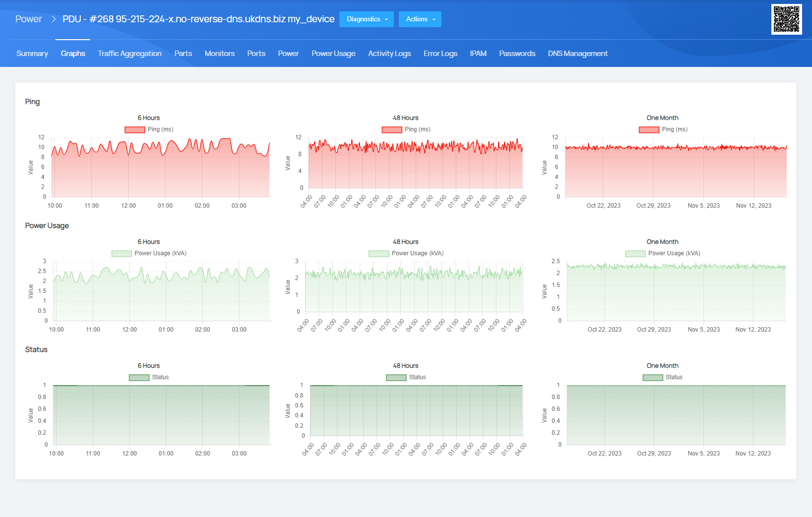Go to the Power breadcrumb link
812x517 pixels.
pyautogui.click(x=29, y=19)
